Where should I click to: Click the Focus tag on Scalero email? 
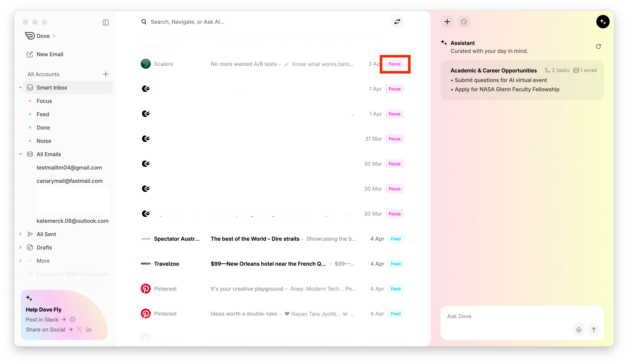coord(395,64)
